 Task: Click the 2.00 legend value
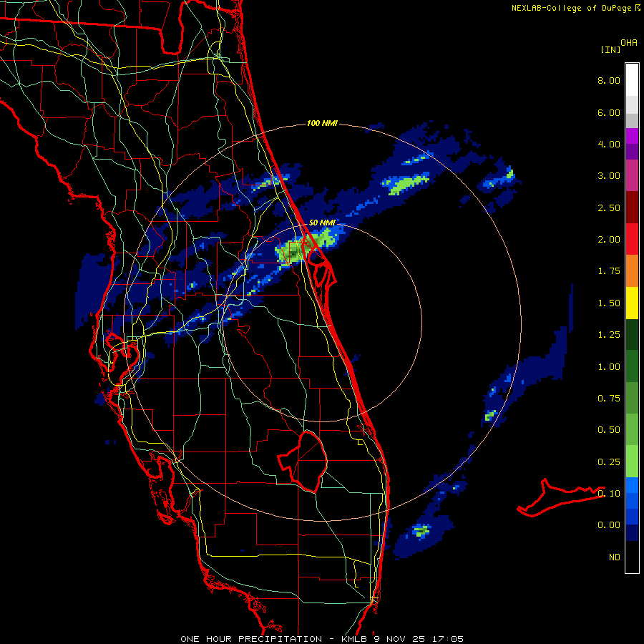point(609,240)
